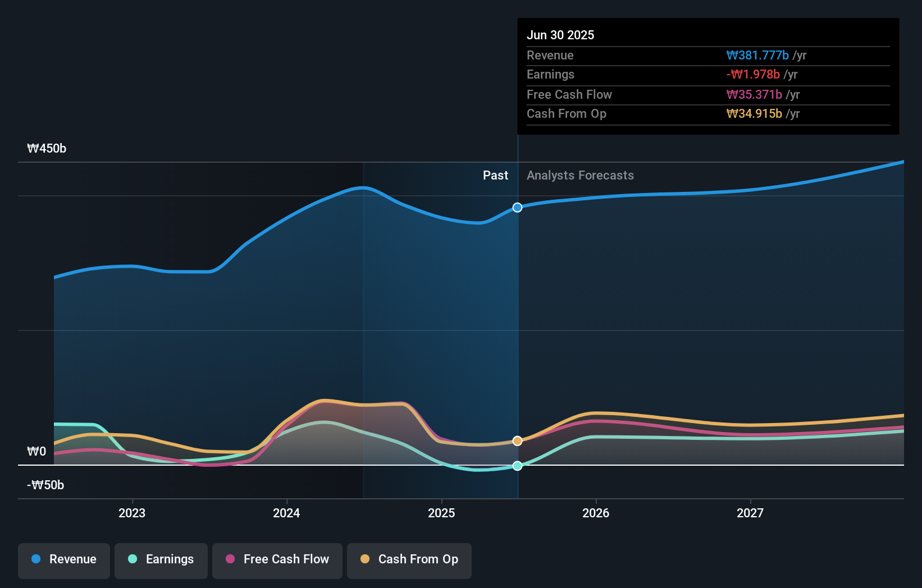This screenshot has height=588, width=922.
Task: Select the Analysts Forecasts section label
Action: [580, 175]
